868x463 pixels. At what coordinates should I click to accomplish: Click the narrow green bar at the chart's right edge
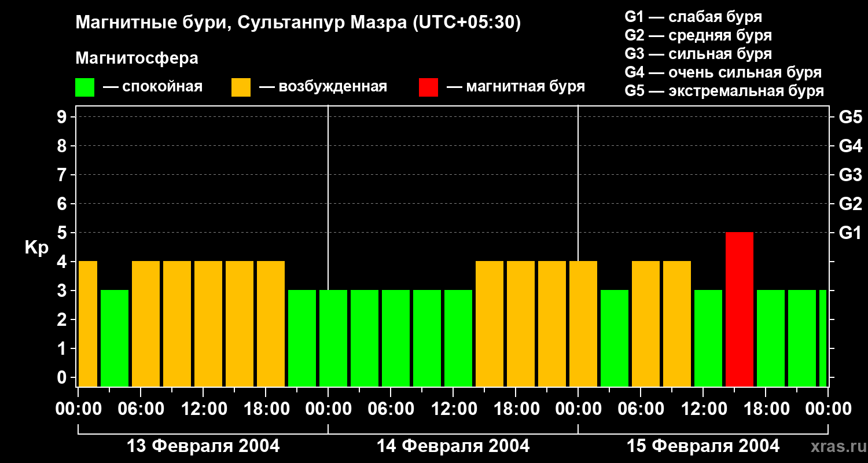pyautogui.click(x=822, y=338)
